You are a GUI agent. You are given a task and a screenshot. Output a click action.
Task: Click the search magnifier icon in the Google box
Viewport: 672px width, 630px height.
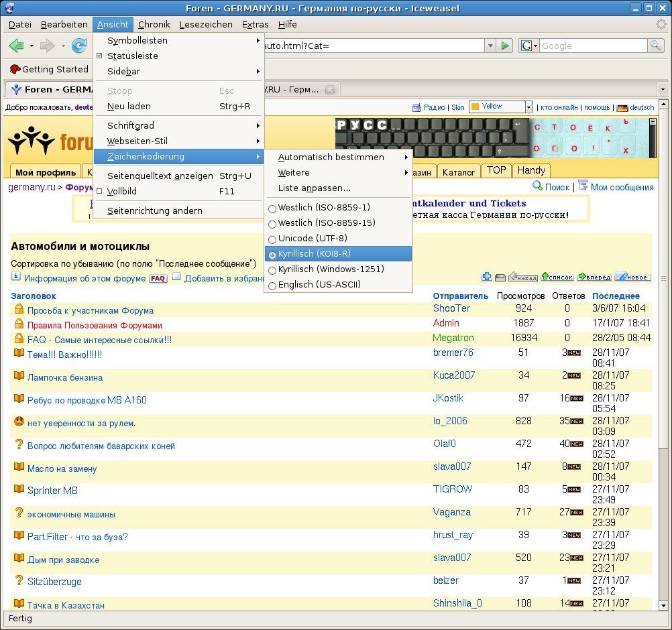pyautogui.click(x=655, y=46)
